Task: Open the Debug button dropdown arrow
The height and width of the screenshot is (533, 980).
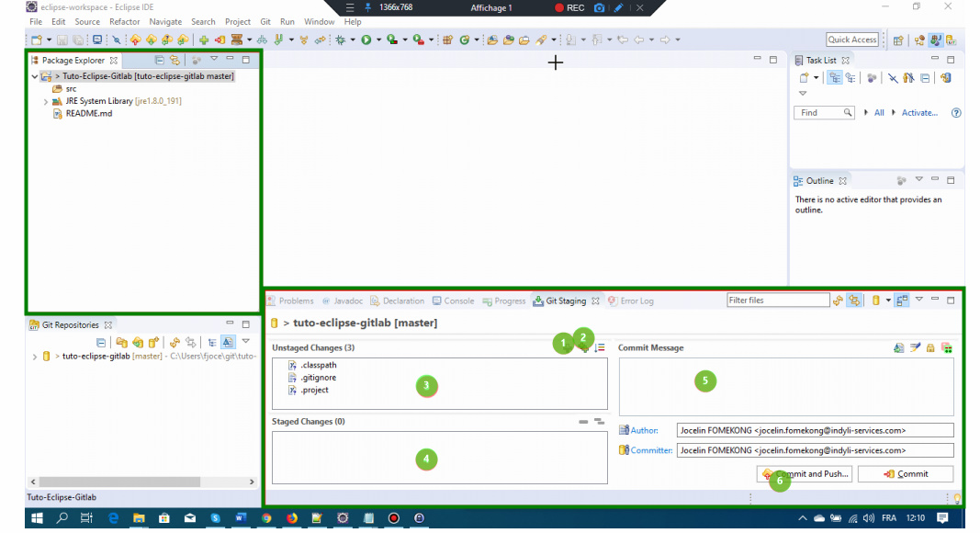Action: click(352, 40)
